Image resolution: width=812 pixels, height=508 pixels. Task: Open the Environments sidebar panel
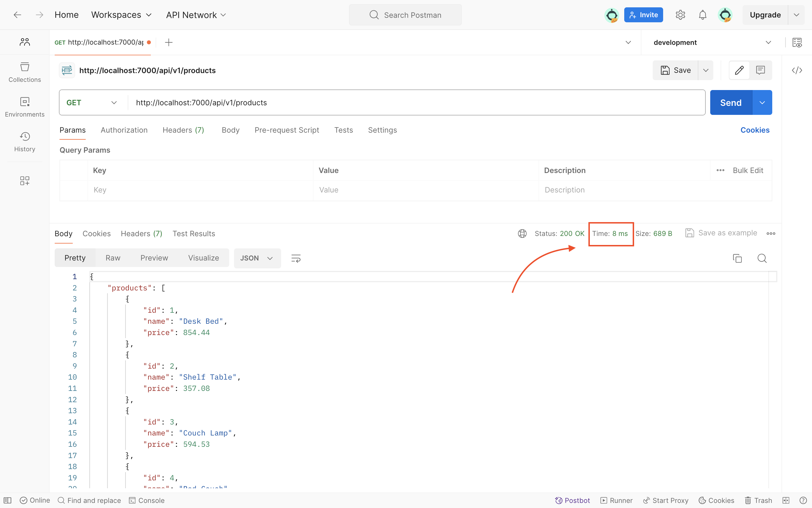click(x=25, y=107)
